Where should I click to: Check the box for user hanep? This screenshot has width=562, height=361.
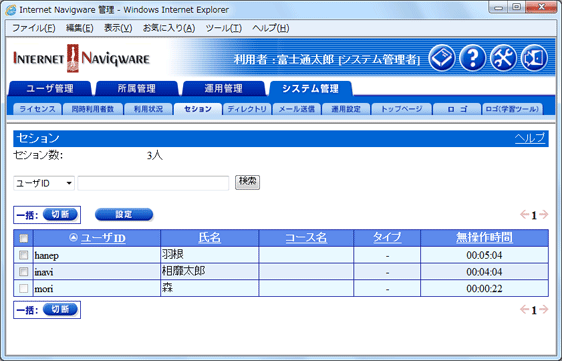[x=24, y=255]
